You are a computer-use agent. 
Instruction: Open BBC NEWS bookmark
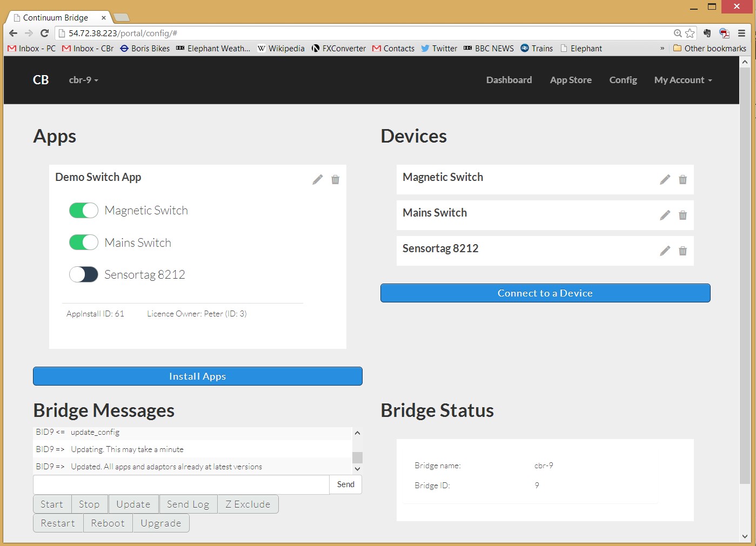[489, 48]
